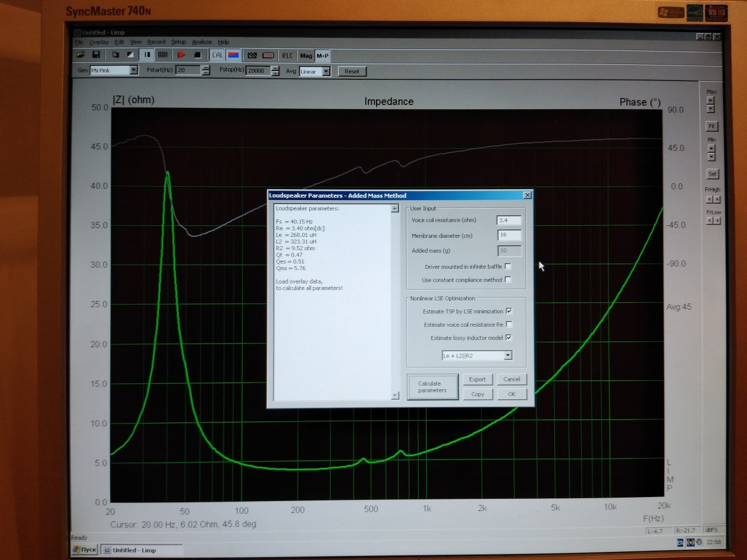Click the save floppy disk icon
The height and width of the screenshot is (560, 747).
coord(96,55)
